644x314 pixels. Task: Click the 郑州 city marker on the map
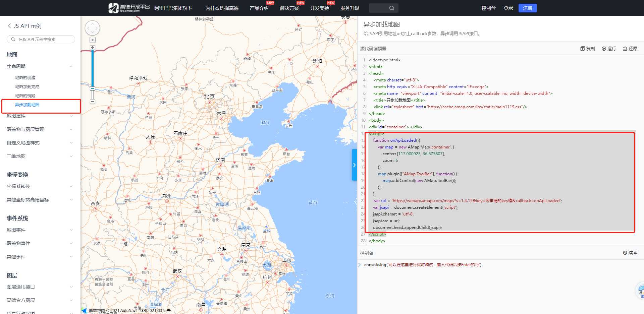pos(167,201)
